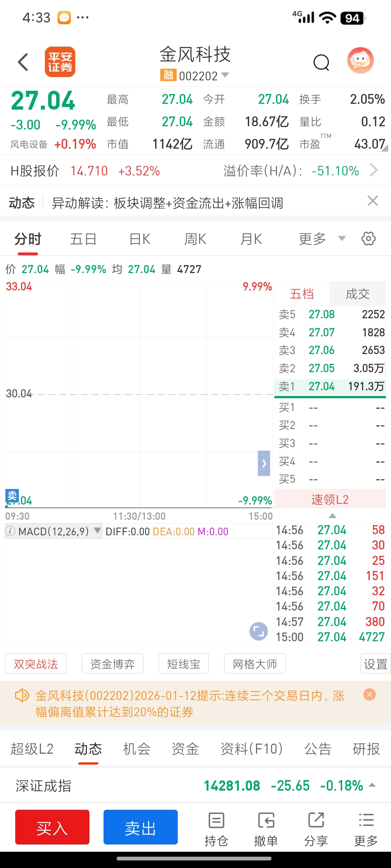Dismiss the orange alert notice
Viewport: 391px width, 868px height.
click(x=370, y=694)
